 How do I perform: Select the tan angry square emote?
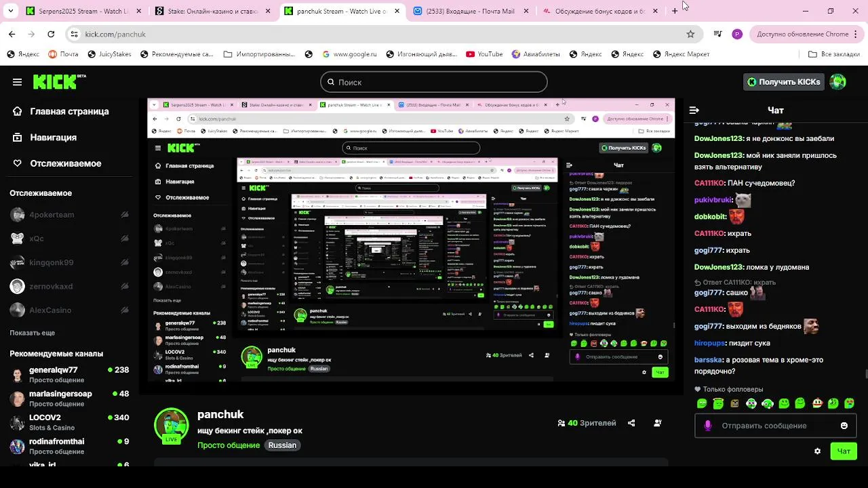tap(734, 403)
